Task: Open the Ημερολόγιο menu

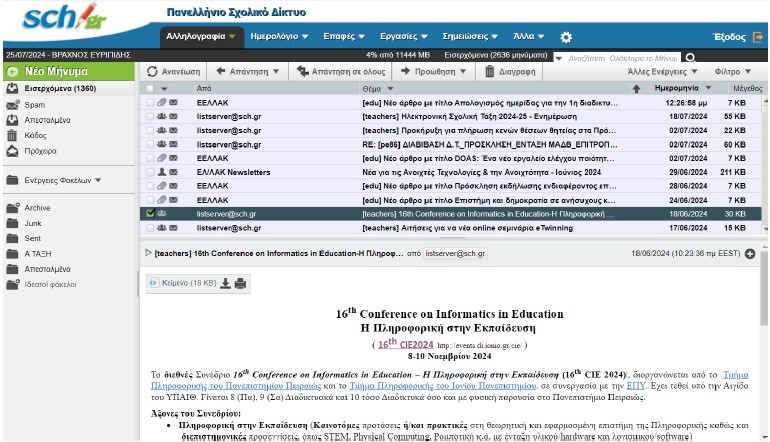Action: [x=279, y=36]
